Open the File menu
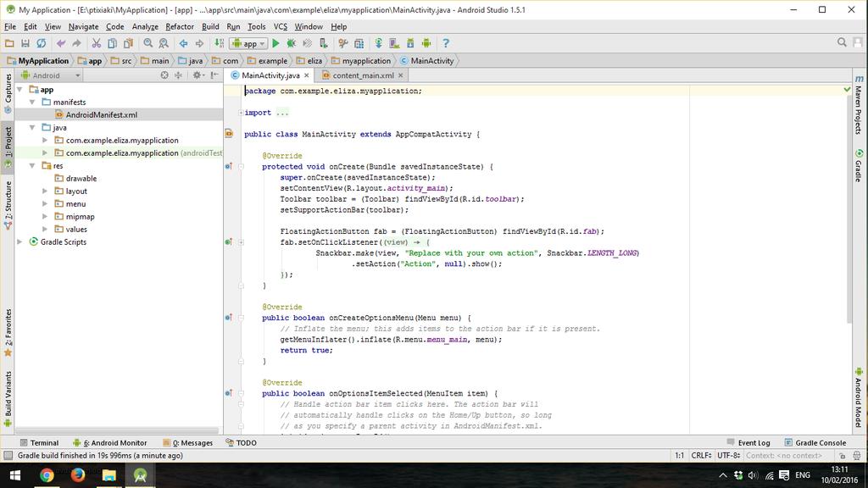The width and height of the screenshot is (868, 488). (10, 26)
